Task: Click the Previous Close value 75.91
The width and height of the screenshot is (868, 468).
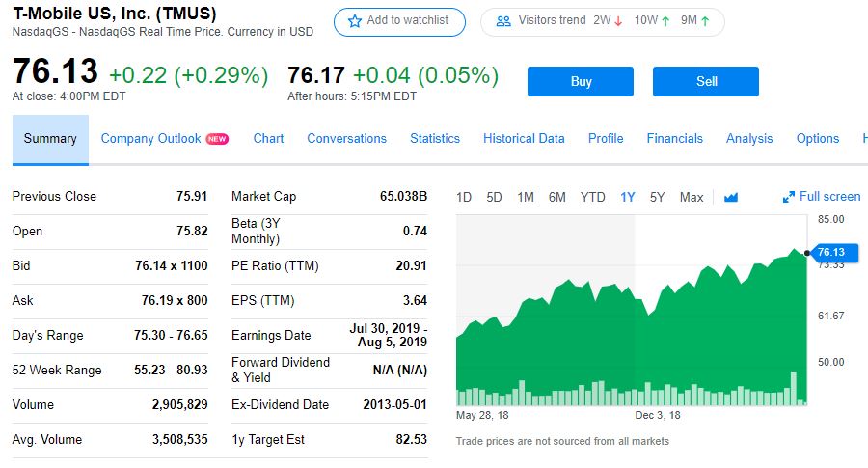Action: (x=192, y=196)
